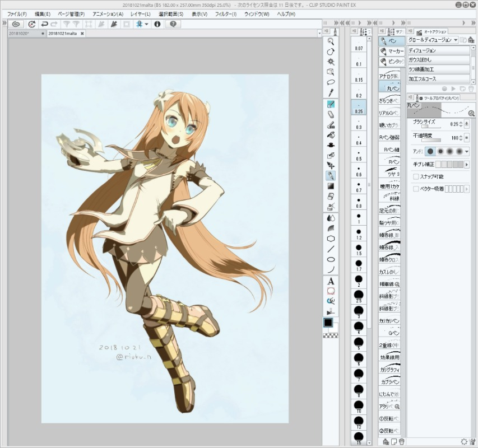The height and width of the screenshot is (448, 478).
Task: Click the Undo arrow icon
Action: (44, 24)
